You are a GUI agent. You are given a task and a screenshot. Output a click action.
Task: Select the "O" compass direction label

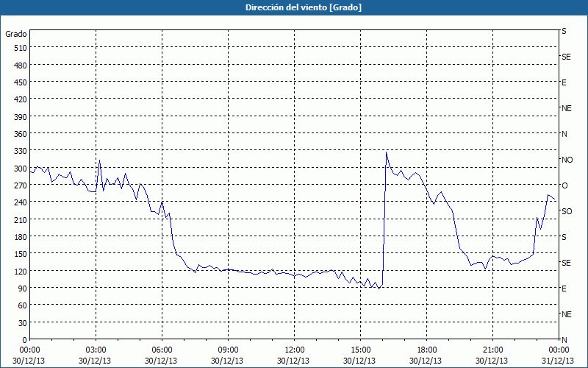pyautogui.click(x=564, y=186)
